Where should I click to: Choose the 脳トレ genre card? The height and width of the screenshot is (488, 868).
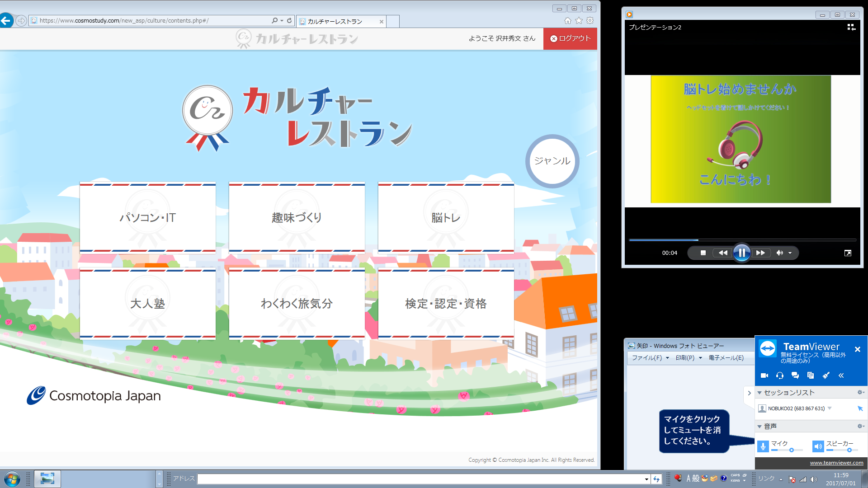coord(446,217)
